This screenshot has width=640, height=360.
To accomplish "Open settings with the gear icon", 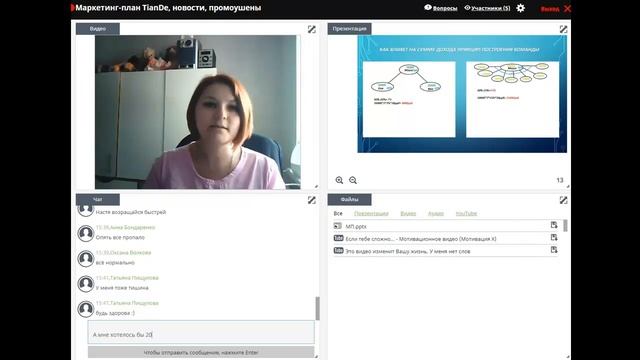I will [520, 8].
